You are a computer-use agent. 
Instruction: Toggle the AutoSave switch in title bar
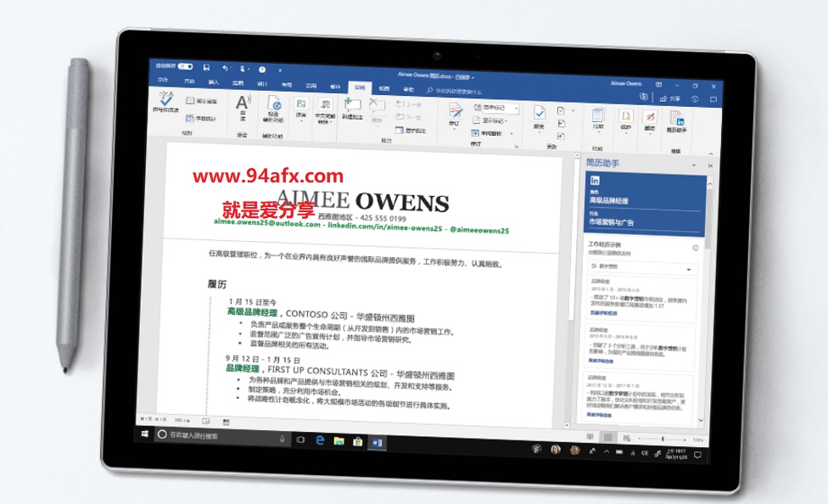[185, 66]
